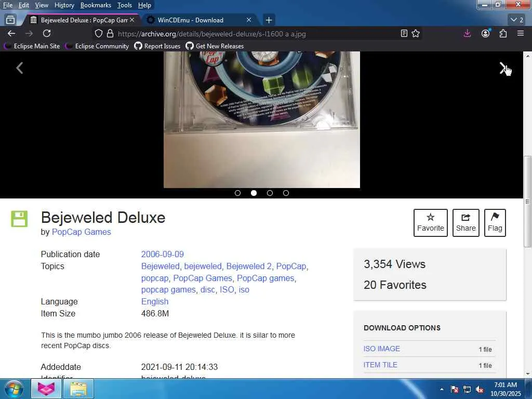Select the second carousel dot
The width and height of the screenshot is (532, 399).
[254, 193]
